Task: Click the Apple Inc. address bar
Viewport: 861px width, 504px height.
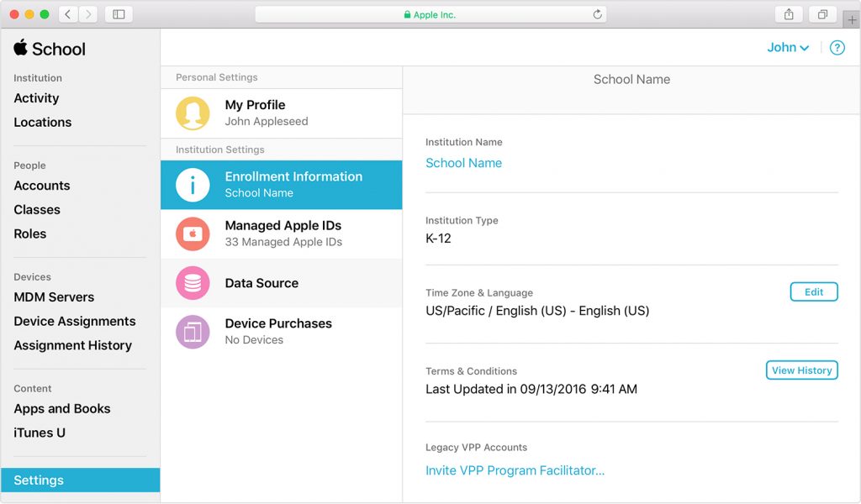Action: (x=430, y=15)
